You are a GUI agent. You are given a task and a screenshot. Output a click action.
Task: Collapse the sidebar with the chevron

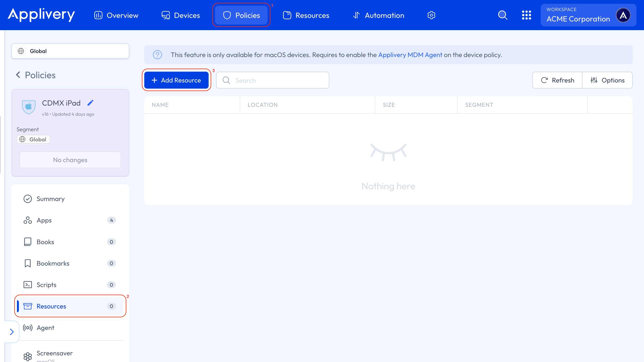click(12, 332)
